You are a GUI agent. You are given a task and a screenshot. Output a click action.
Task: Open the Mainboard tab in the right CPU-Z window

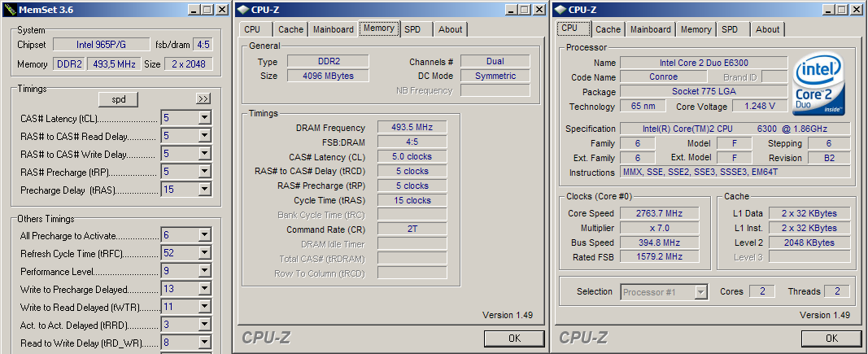[x=651, y=29]
